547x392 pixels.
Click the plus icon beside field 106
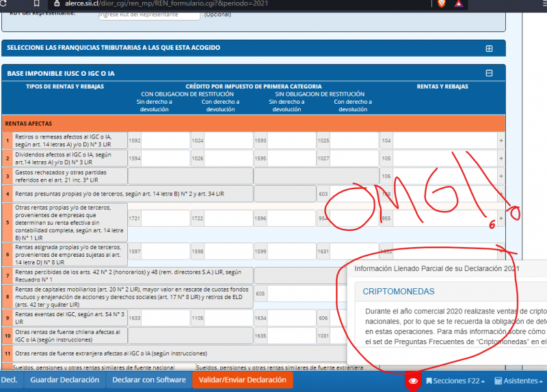point(501,176)
